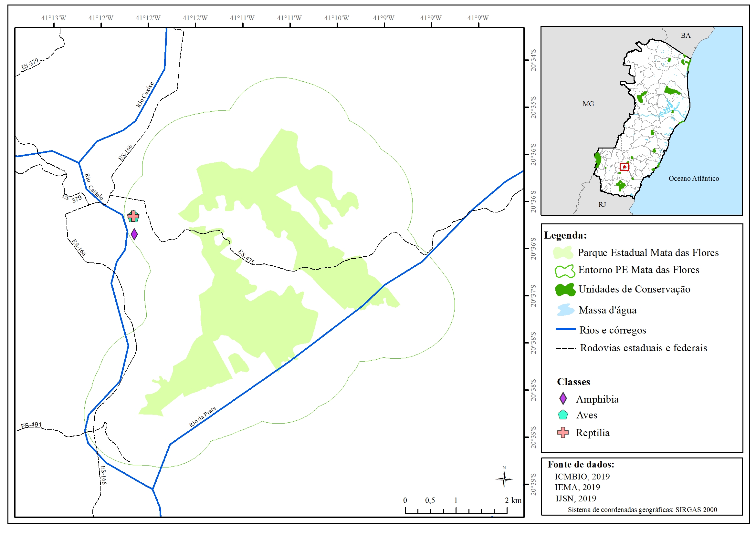Image resolution: width=756 pixels, height=534 pixels.
Task: Click the ES-475 road label
Action: coord(246,257)
